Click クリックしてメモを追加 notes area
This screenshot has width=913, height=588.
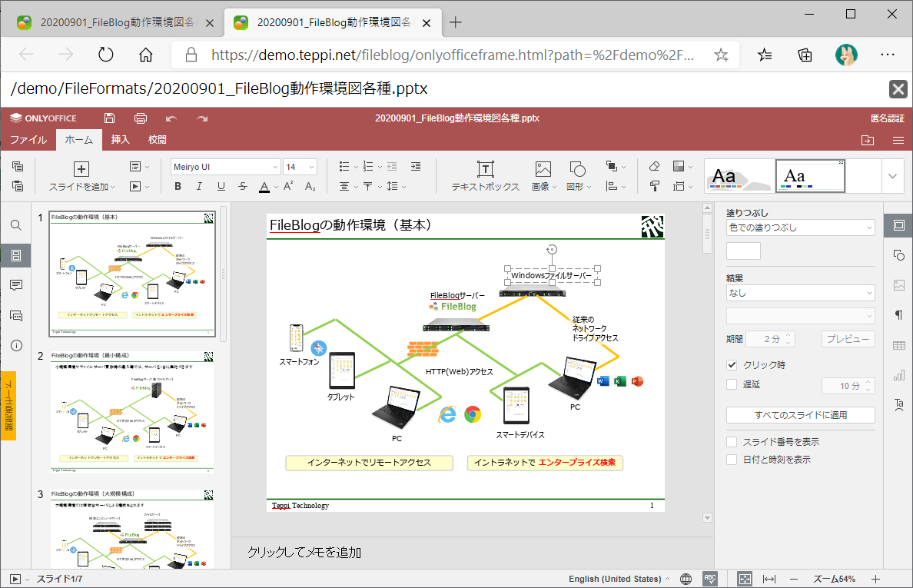point(304,553)
